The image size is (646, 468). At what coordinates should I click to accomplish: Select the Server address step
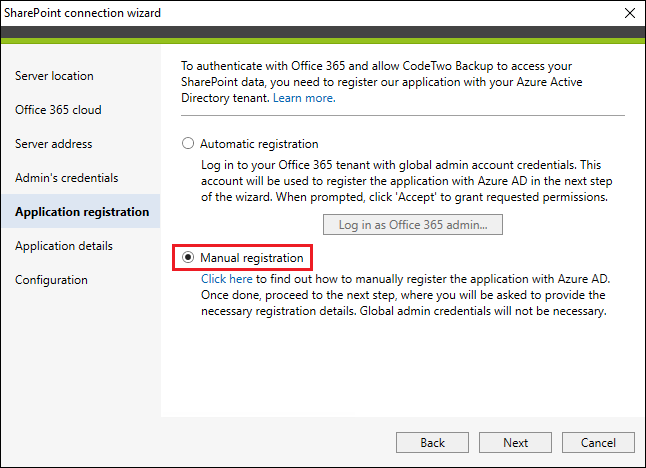coord(54,144)
